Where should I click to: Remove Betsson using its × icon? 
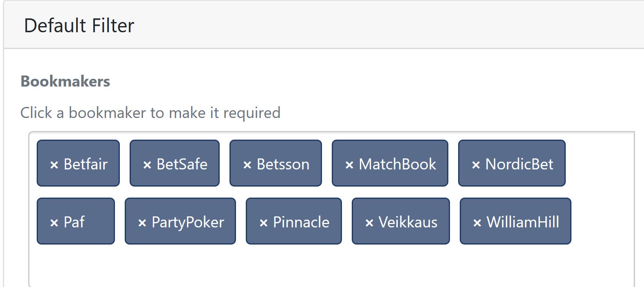tap(247, 165)
